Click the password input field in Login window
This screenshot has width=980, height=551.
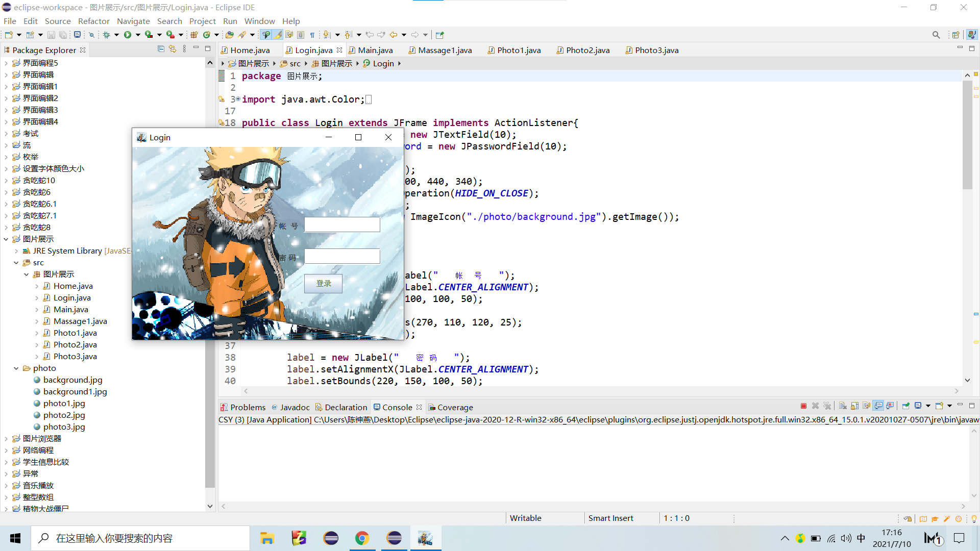[342, 256]
